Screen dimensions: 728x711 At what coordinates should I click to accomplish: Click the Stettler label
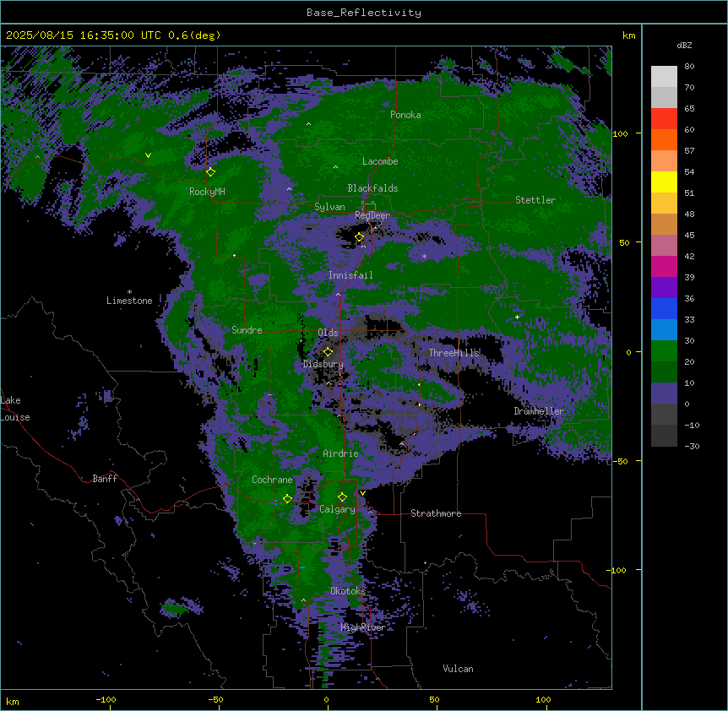pyautogui.click(x=535, y=200)
